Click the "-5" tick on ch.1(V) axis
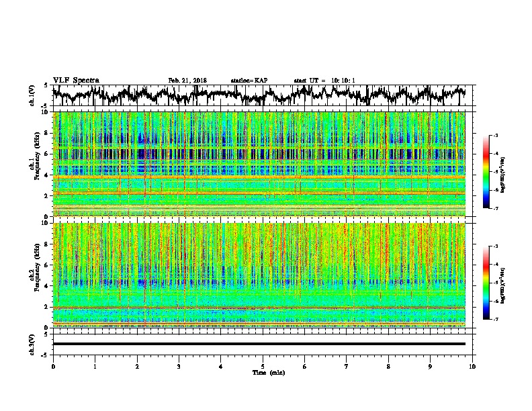The height and width of the screenshot is (411, 532). tap(45, 106)
